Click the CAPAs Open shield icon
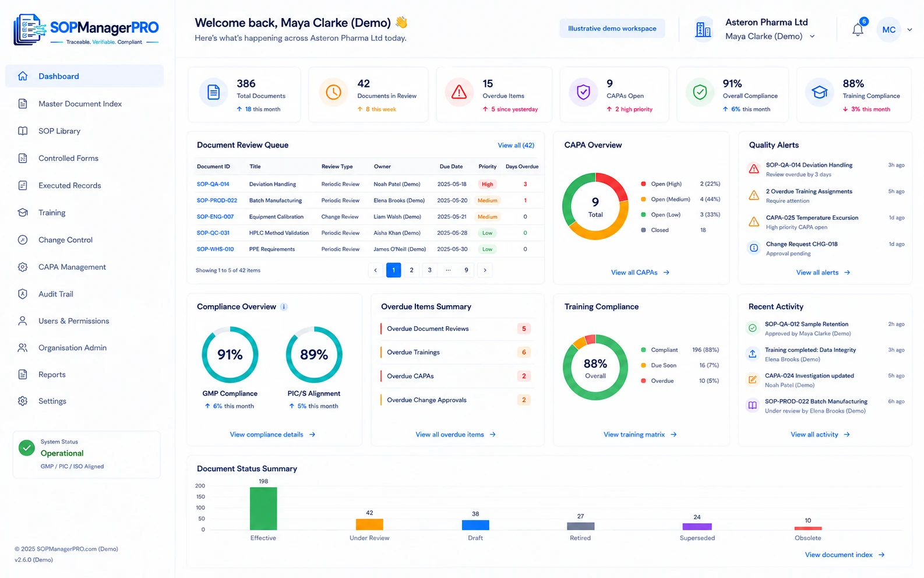Image resolution: width=924 pixels, height=578 pixels. tap(583, 92)
